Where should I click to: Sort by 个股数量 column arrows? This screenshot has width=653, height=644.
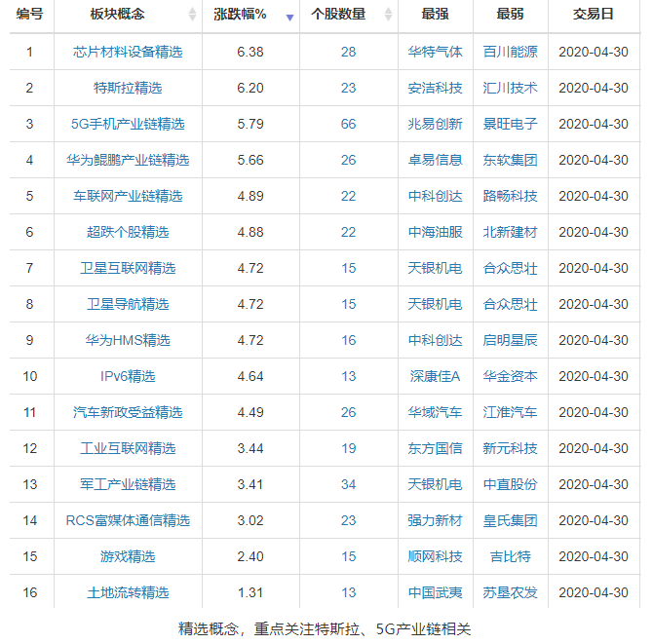pyautogui.click(x=388, y=15)
